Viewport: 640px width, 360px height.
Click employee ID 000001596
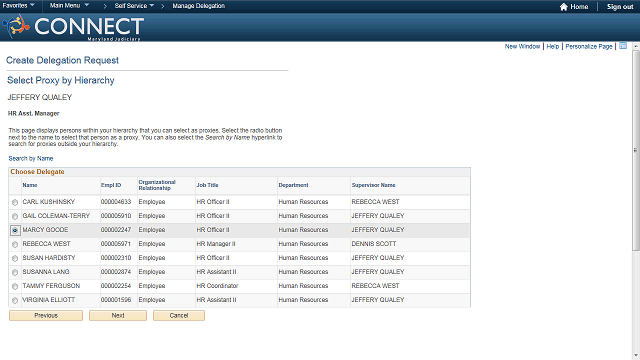(x=116, y=300)
